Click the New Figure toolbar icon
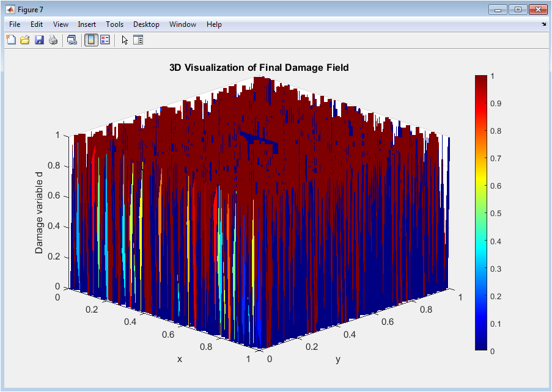This screenshot has height=392, width=552. [x=10, y=40]
